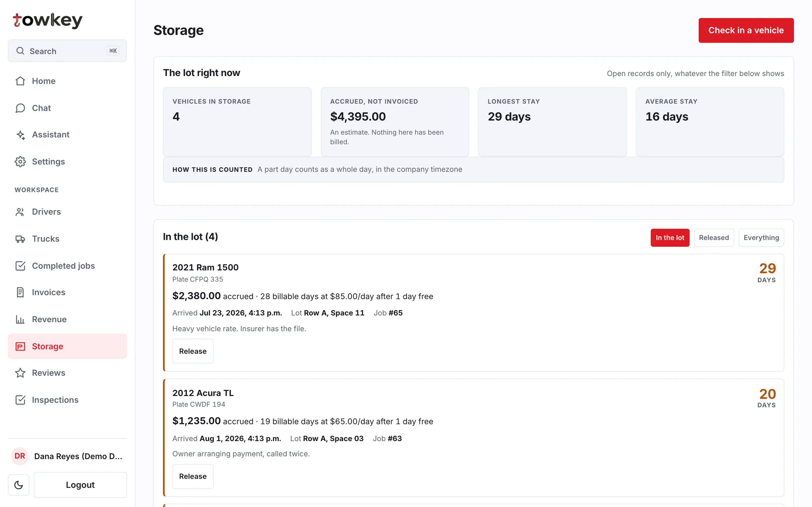Viewport: 812px width, 507px height.
Task: Select the Released filter
Action: pos(714,238)
